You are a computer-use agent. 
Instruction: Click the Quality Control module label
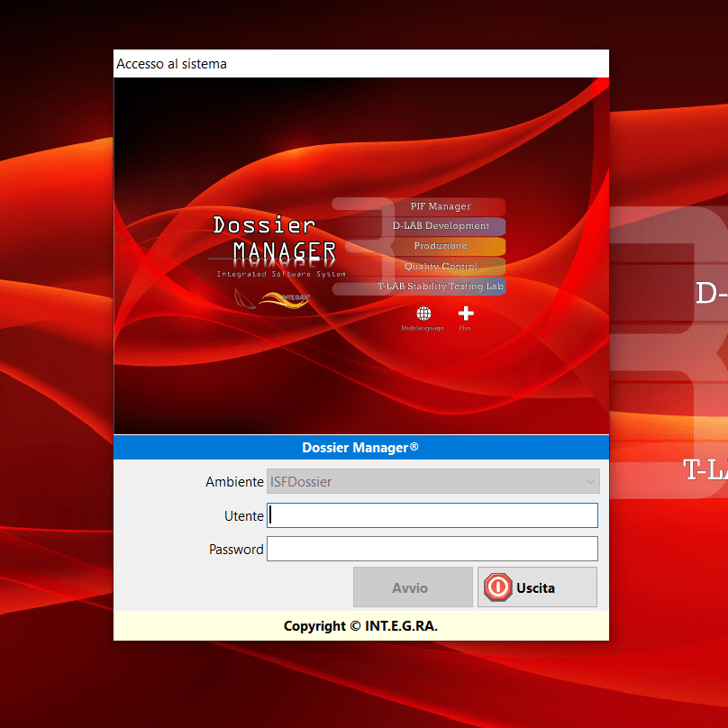point(441,266)
